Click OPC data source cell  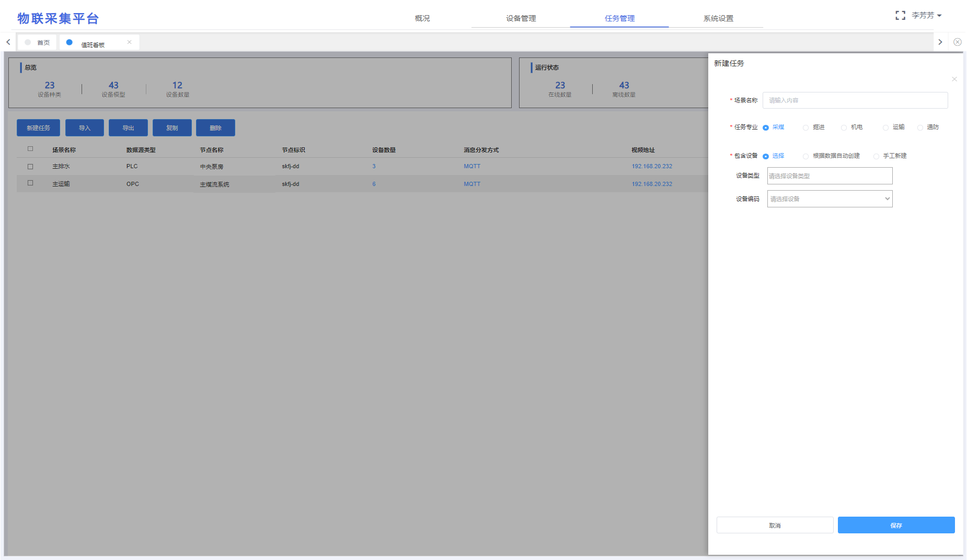pyautogui.click(x=133, y=184)
